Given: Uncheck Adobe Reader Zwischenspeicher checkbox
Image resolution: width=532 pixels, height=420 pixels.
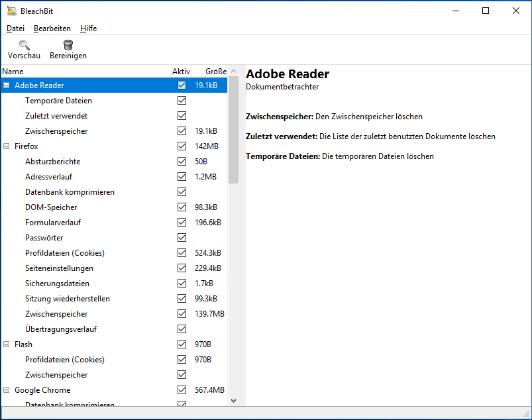Looking at the screenshot, I should coord(182,131).
